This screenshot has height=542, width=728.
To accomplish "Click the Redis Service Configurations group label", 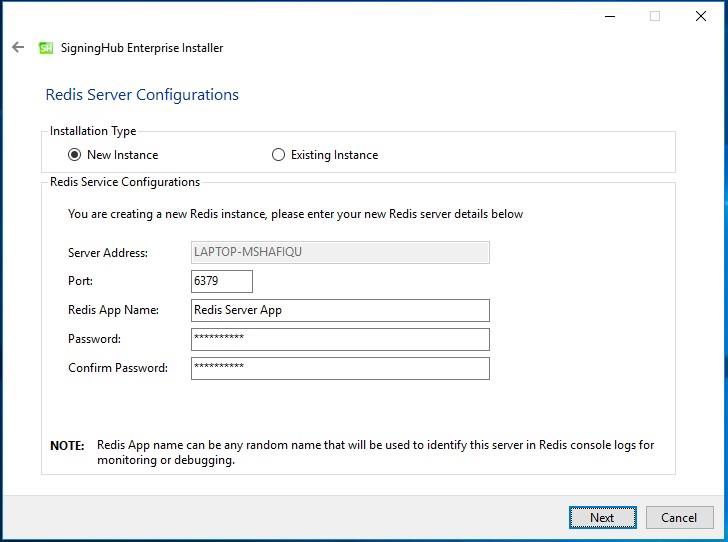I will click(x=125, y=182).
